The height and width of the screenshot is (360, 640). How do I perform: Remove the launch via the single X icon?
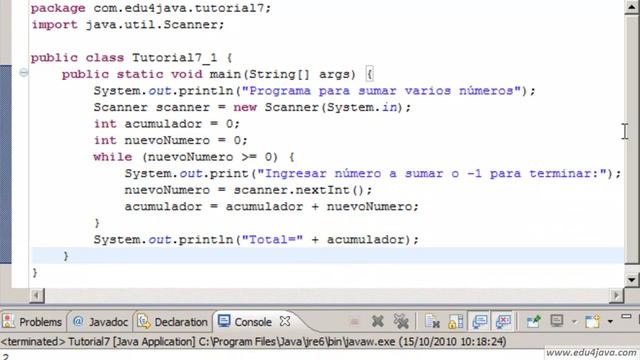tap(378, 322)
